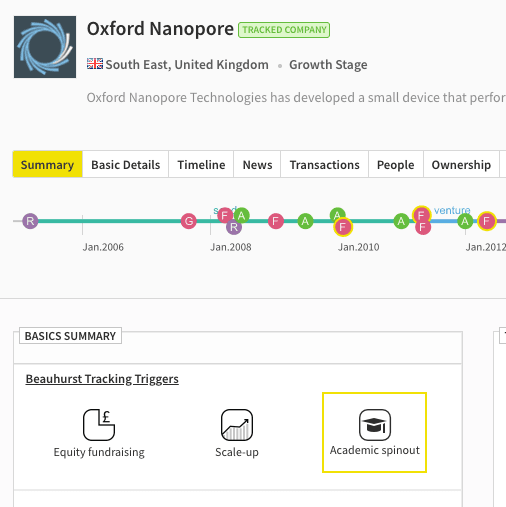
Task: Go to the News tab
Action: click(x=257, y=164)
